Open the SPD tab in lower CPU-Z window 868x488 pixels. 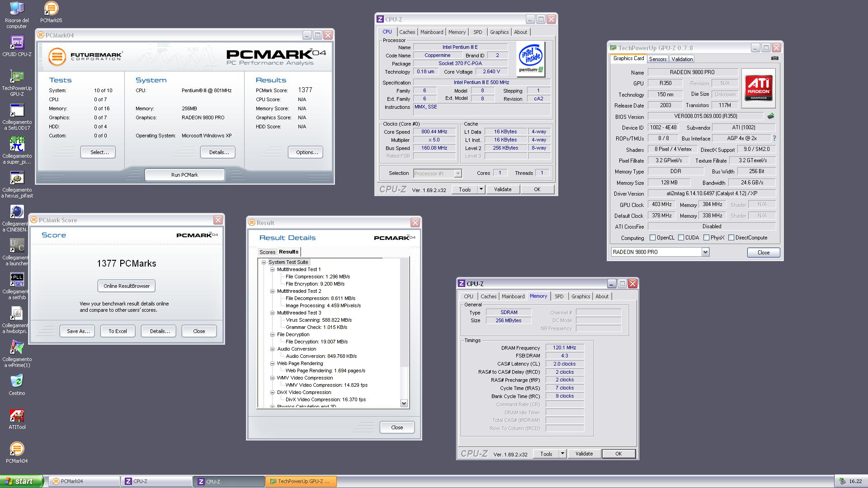(559, 296)
